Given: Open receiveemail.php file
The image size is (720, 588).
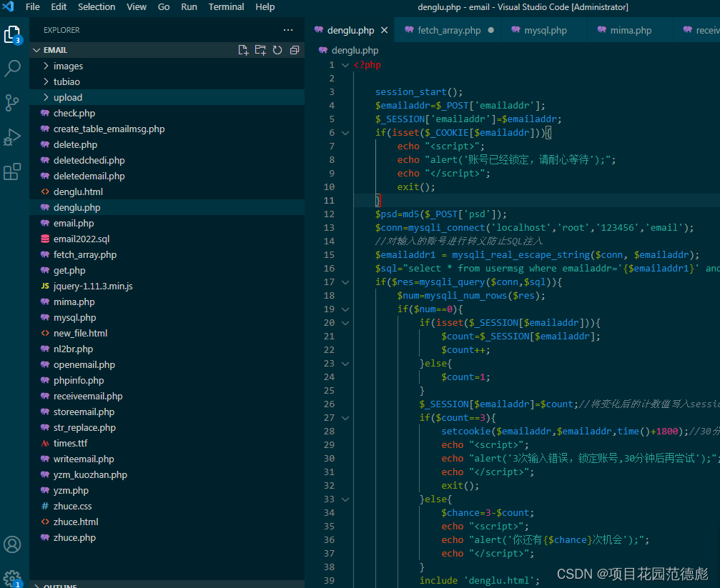Looking at the screenshot, I should tap(167, 396).
